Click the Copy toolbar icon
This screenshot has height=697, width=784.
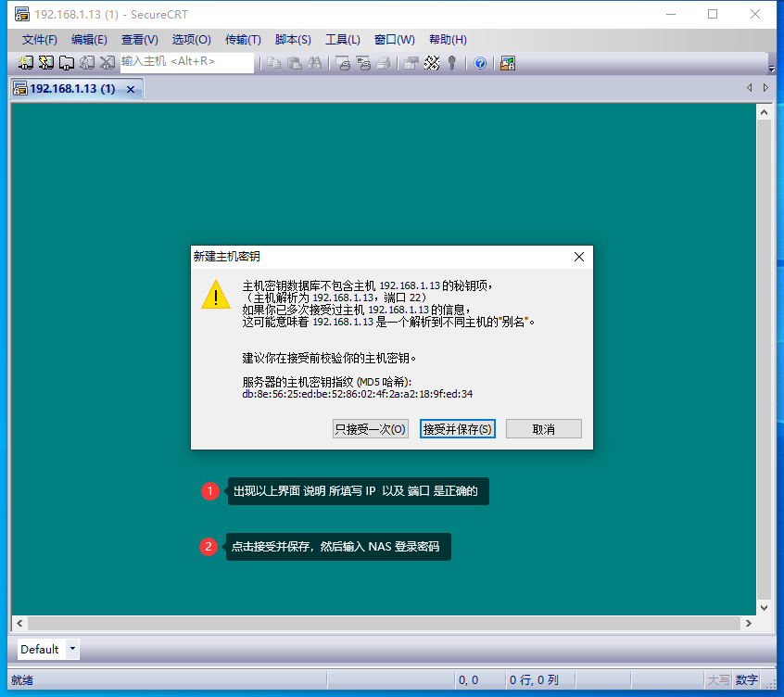tap(273, 62)
